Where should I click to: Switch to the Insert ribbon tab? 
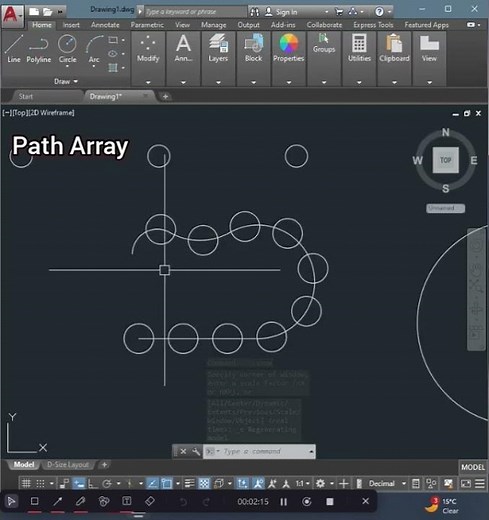(x=71, y=25)
